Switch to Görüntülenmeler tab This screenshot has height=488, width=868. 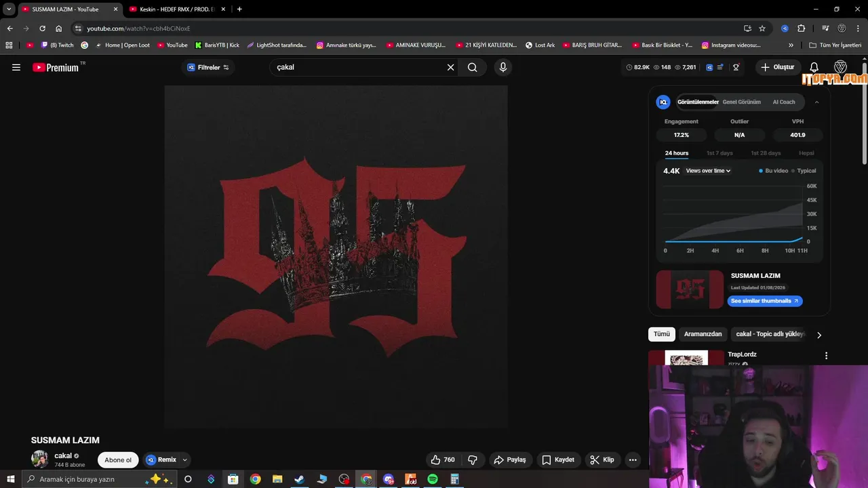[x=698, y=102]
